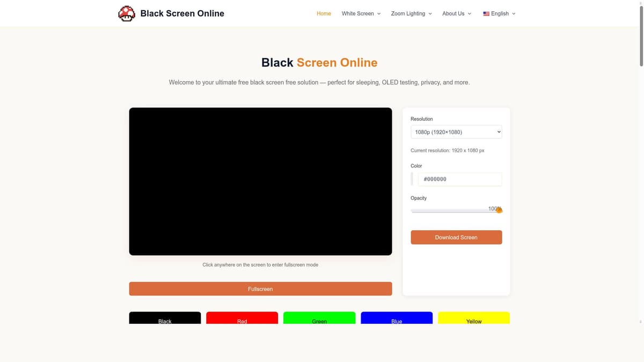
Task: Open the English language selector
Action: (499, 13)
